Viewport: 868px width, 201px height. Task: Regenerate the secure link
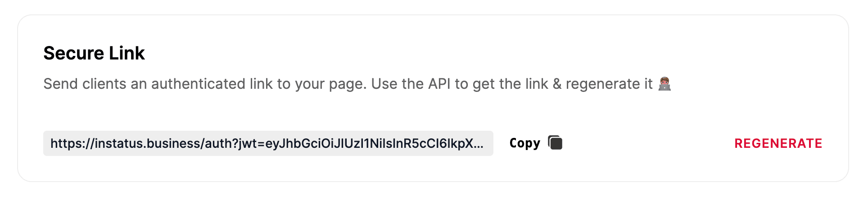(x=778, y=143)
